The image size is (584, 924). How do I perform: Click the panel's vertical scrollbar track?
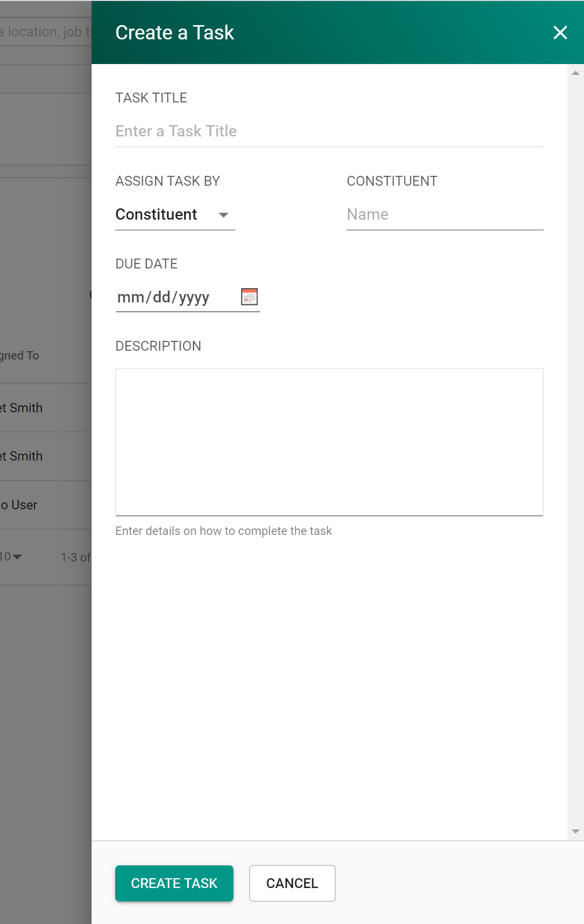[x=575, y=443]
